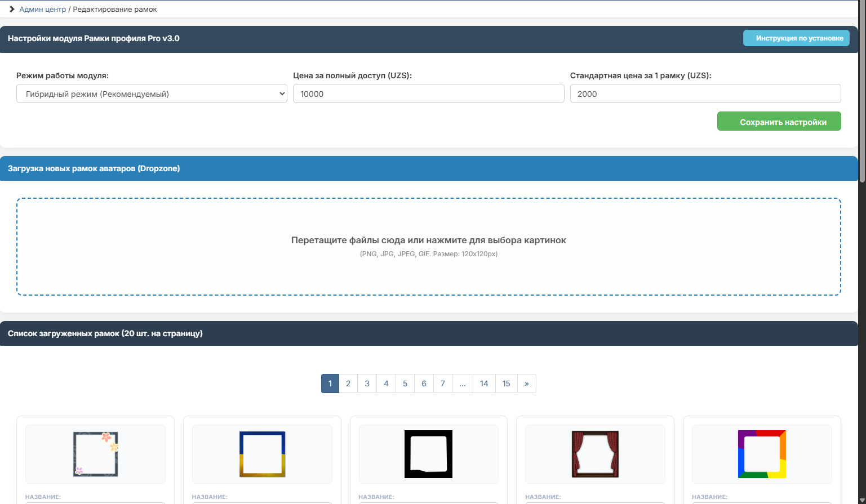Select the solid black frame thumbnail
The height and width of the screenshot is (504, 866).
429,454
